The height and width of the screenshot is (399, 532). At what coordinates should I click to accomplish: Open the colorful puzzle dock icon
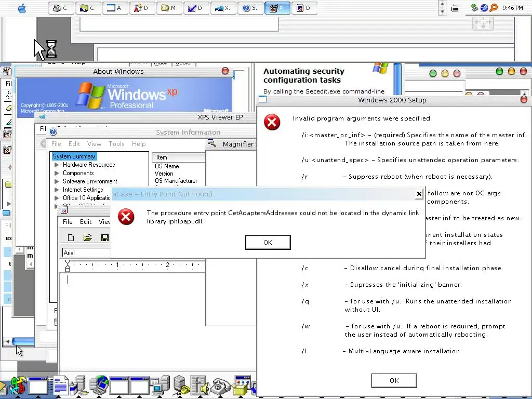pyautogui.click(x=18, y=386)
